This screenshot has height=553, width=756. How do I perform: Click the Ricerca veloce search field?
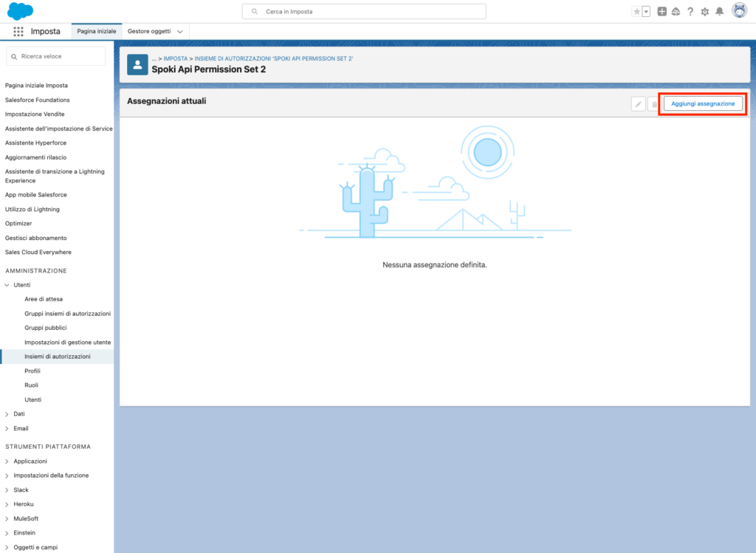click(x=58, y=56)
